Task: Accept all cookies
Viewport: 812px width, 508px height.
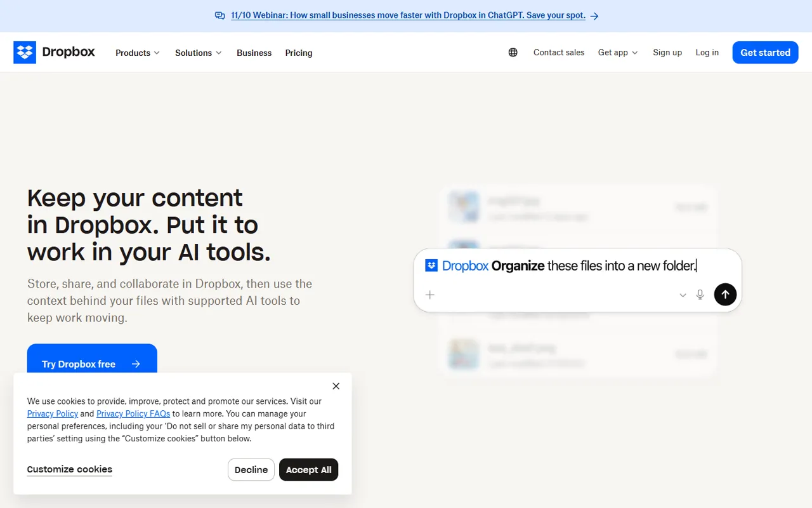Action: tap(309, 470)
